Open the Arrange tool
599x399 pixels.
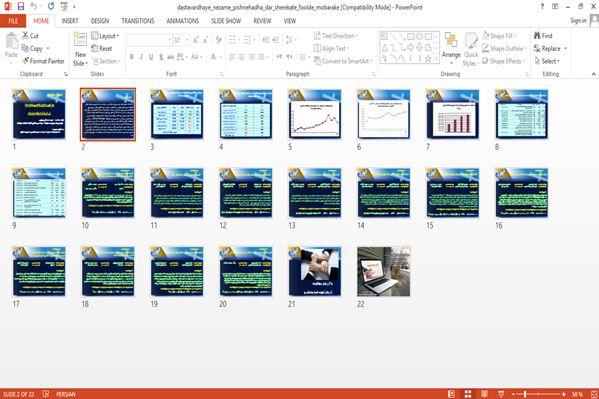pos(451,48)
